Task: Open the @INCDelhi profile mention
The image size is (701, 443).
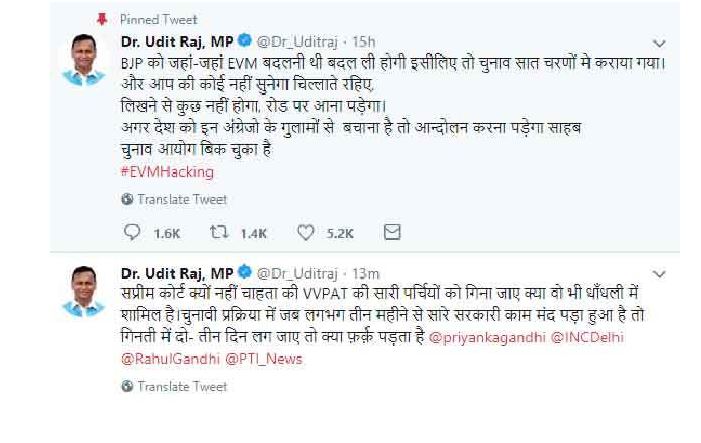Action: 587,339
